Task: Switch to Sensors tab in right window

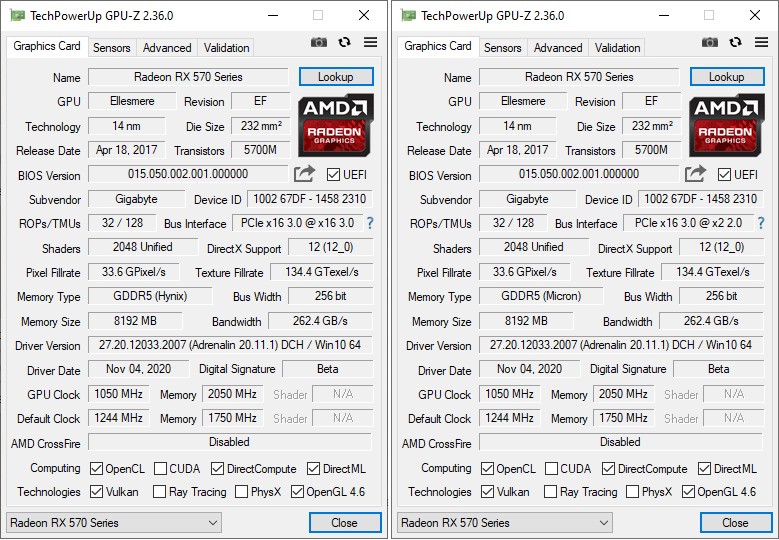Action: click(x=503, y=48)
